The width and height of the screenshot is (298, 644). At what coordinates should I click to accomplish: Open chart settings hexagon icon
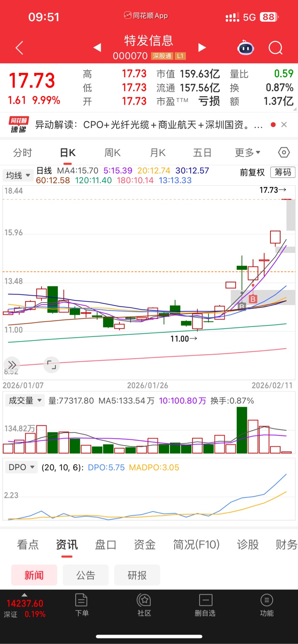tap(284, 152)
